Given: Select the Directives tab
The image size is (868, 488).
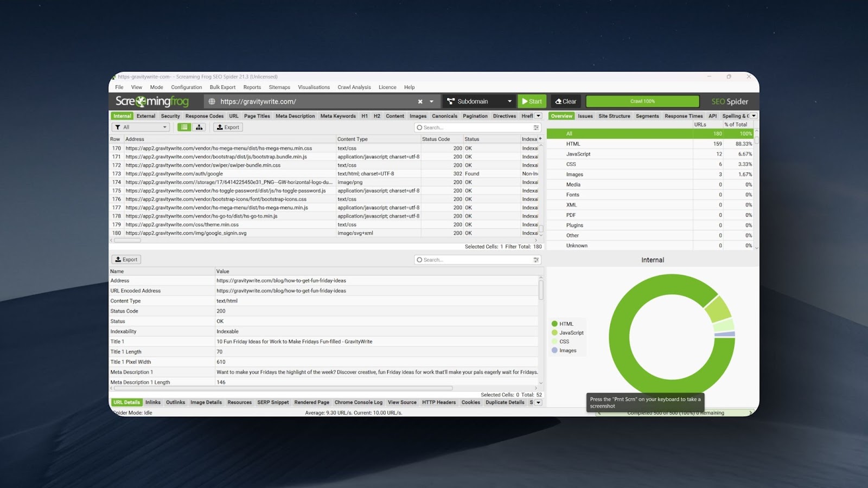Looking at the screenshot, I should 505,116.
